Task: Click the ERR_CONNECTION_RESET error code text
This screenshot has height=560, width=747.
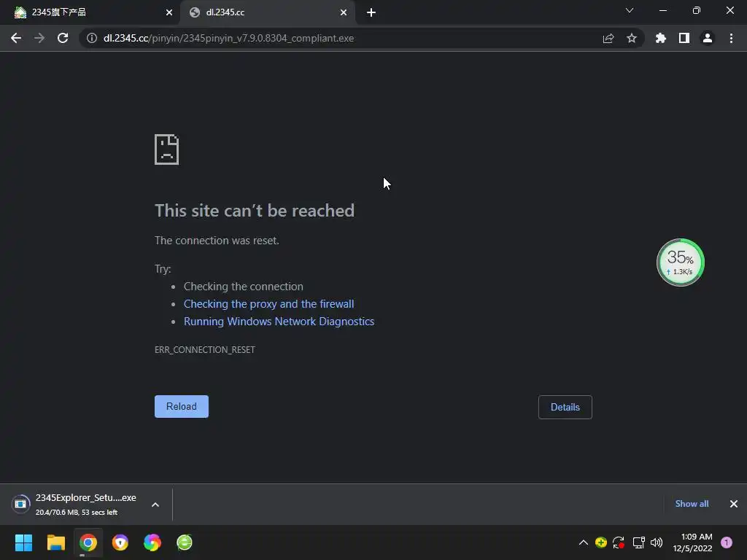Action: click(x=205, y=349)
